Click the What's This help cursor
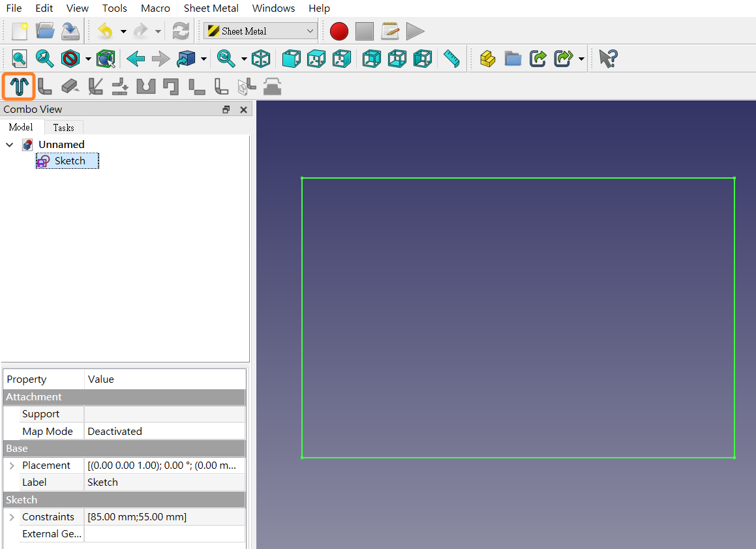The image size is (756, 549). [x=608, y=59]
